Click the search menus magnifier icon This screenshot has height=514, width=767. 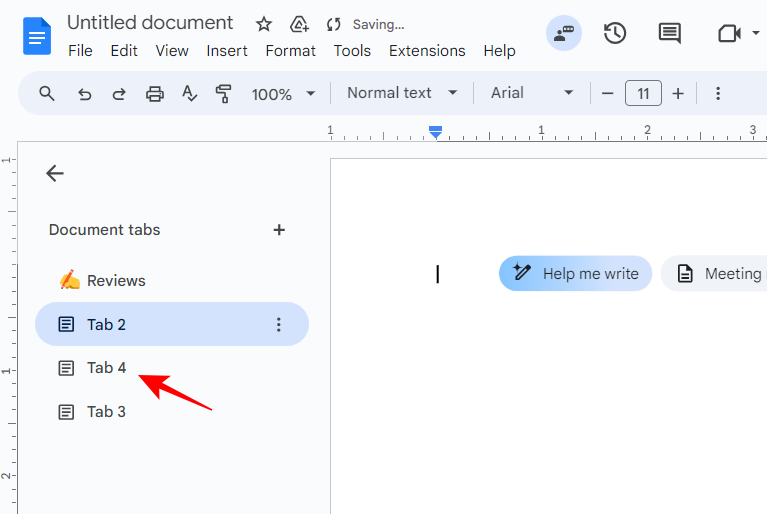(47, 94)
